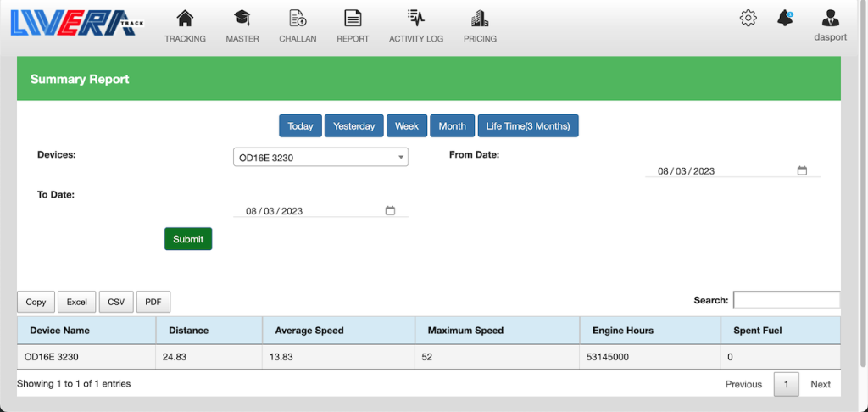Check the notification bell icon
The width and height of the screenshot is (868, 412).
[x=785, y=18]
